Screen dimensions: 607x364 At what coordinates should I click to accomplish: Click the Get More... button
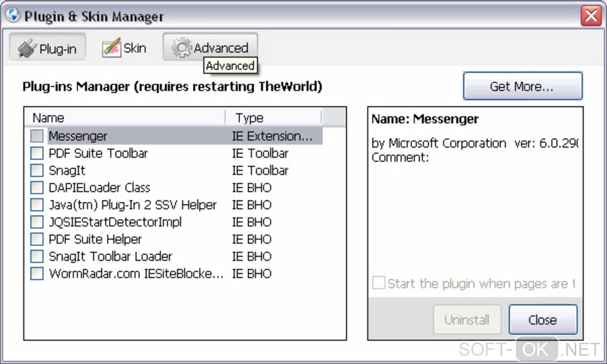pyautogui.click(x=522, y=86)
